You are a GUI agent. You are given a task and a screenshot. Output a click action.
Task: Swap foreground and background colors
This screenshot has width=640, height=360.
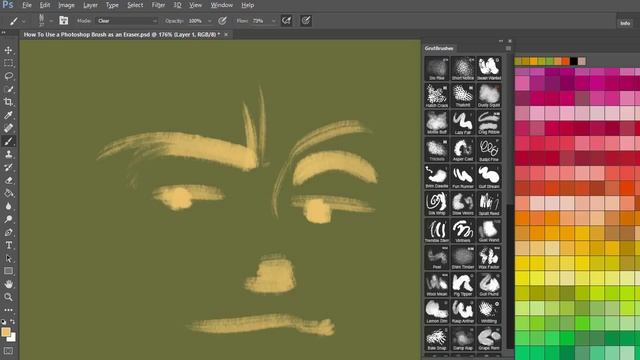13,322
